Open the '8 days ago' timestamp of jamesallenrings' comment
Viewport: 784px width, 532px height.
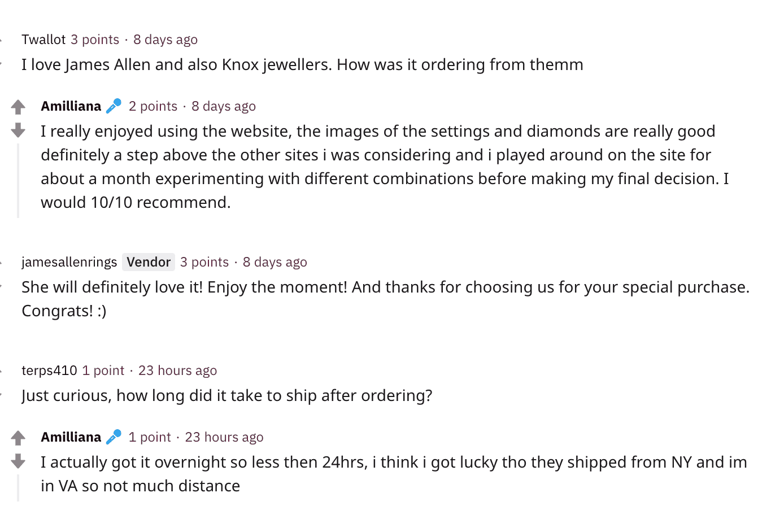[275, 262]
